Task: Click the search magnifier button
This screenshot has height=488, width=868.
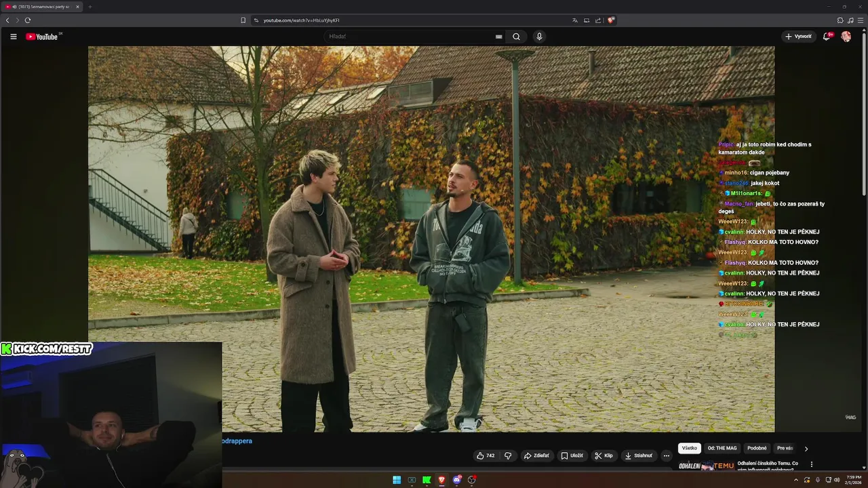Action: tap(516, 37)
